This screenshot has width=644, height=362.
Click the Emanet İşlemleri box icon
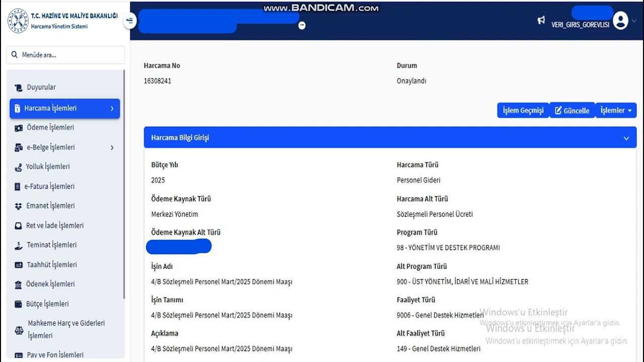click(x=19, y=206)
